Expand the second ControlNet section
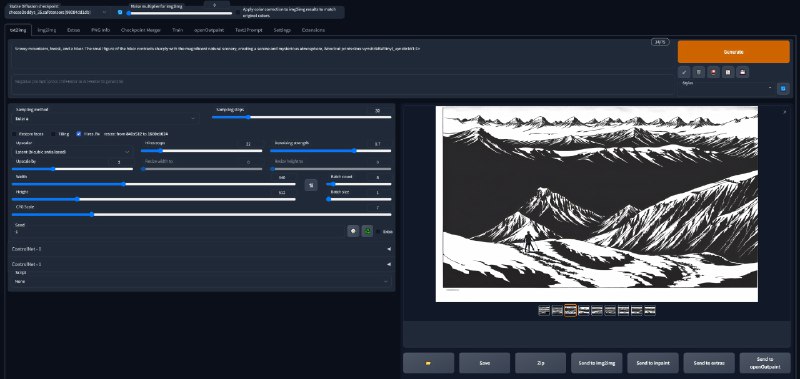 202,264
